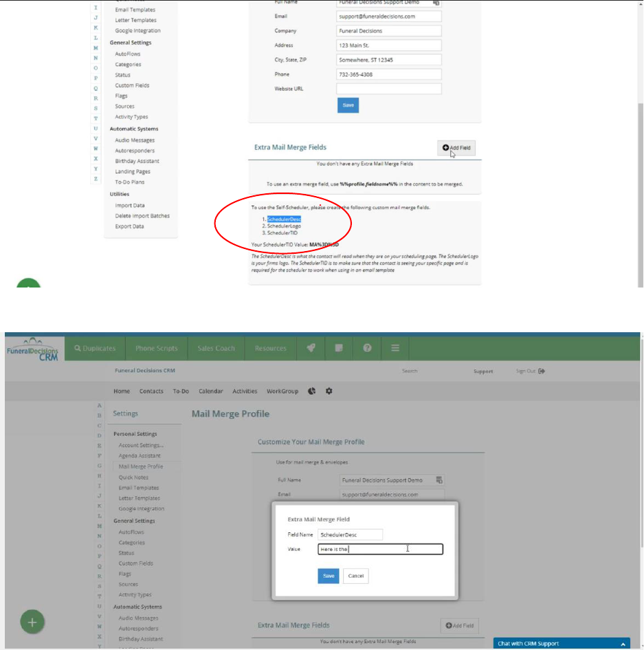Open the hamburger menu icon
644x650 pixels.
click(395, 348)
